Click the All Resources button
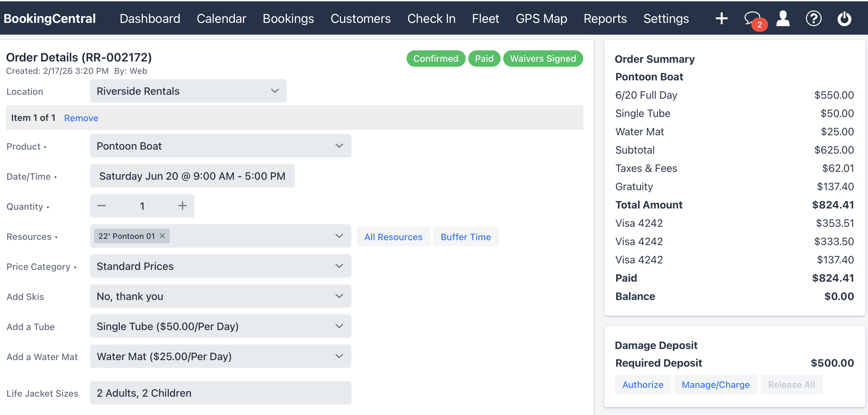Screen dimensions: 868x415 point(393,237)
